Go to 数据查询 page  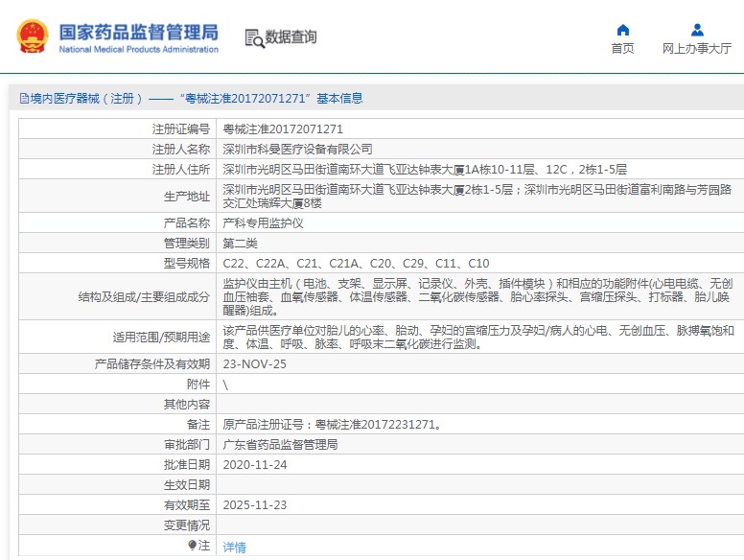tap(291, 37)
